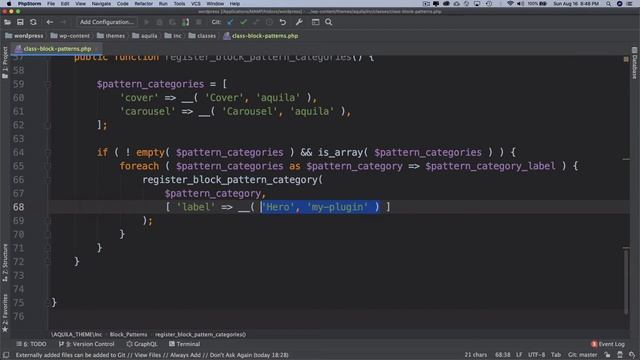Click the Git: master branch widget
640x360 pixels.
[582, 355]
